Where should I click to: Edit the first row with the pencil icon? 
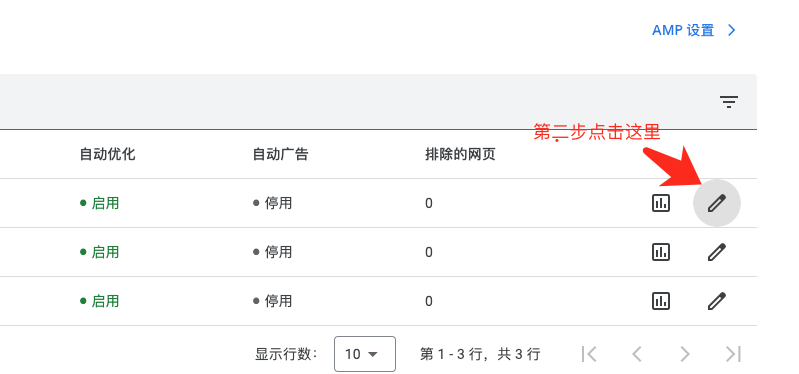pos(716,203)
